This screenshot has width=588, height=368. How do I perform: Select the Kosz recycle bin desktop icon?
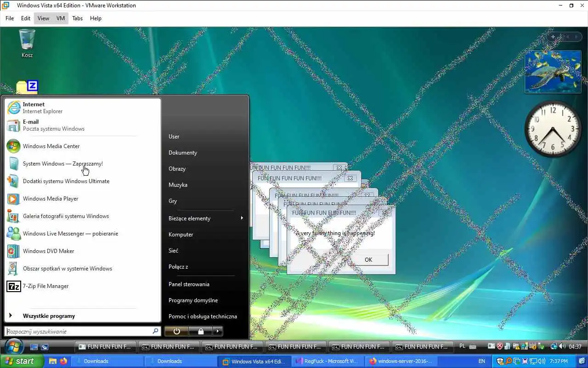27,43
